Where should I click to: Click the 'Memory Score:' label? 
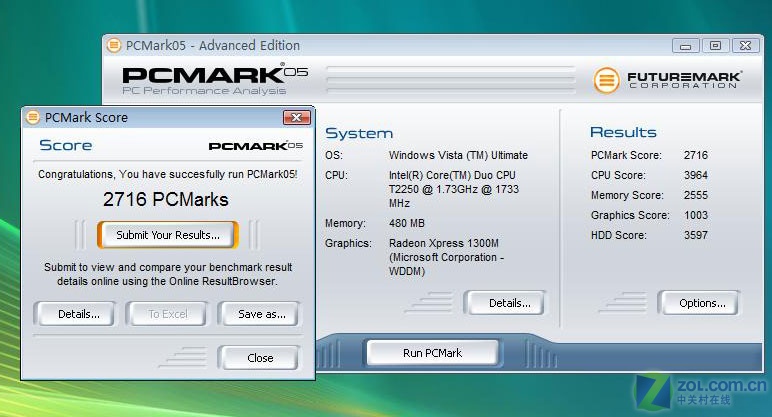(x=627, y=195)
